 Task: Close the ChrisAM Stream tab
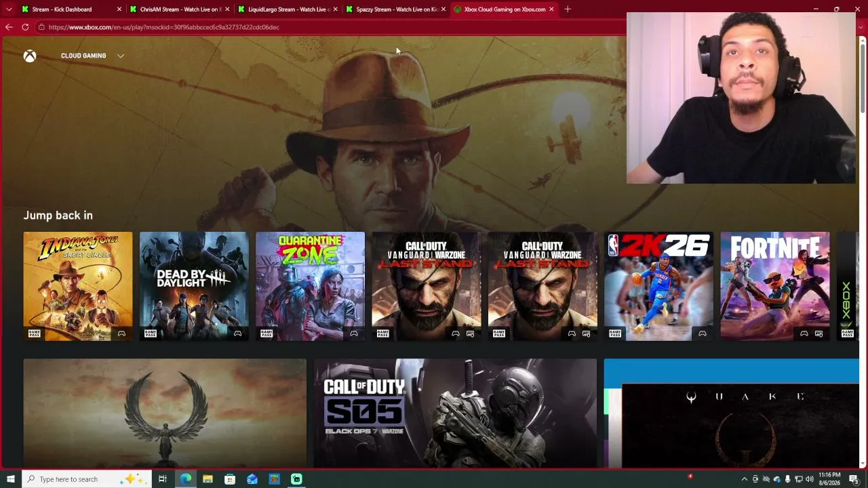227,9
